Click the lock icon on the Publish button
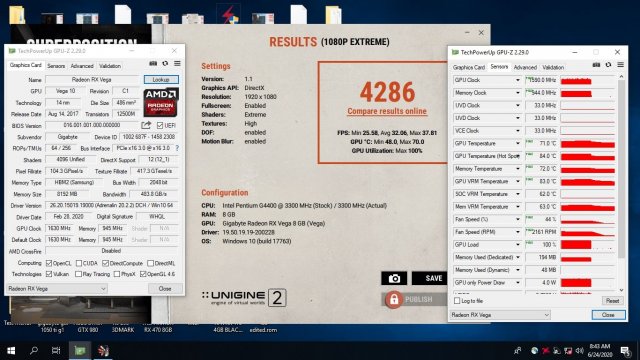The height and width of the screenshot is (360, 640). [394, 300]
